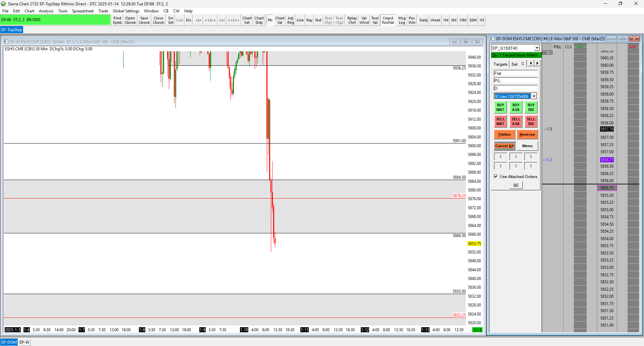Open the Trade menu
Viewport: 644px width, 346px height.
click(103, 11)
